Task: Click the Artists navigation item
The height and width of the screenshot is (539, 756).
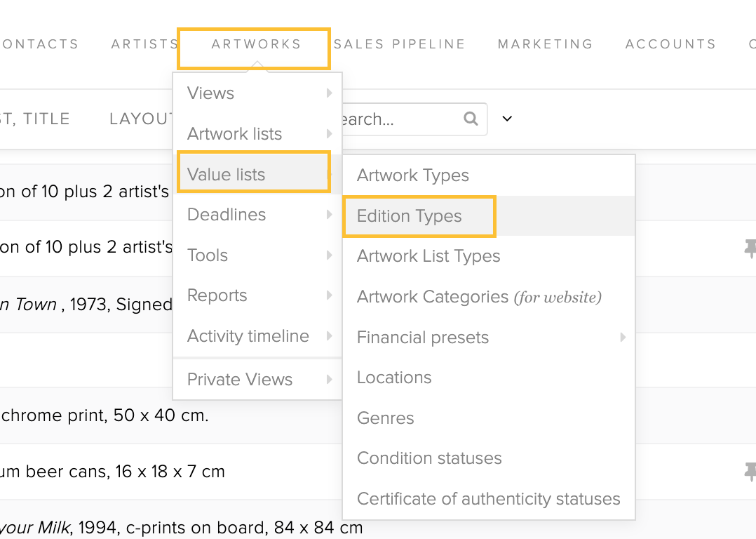Action: click(x=144, y=44)
